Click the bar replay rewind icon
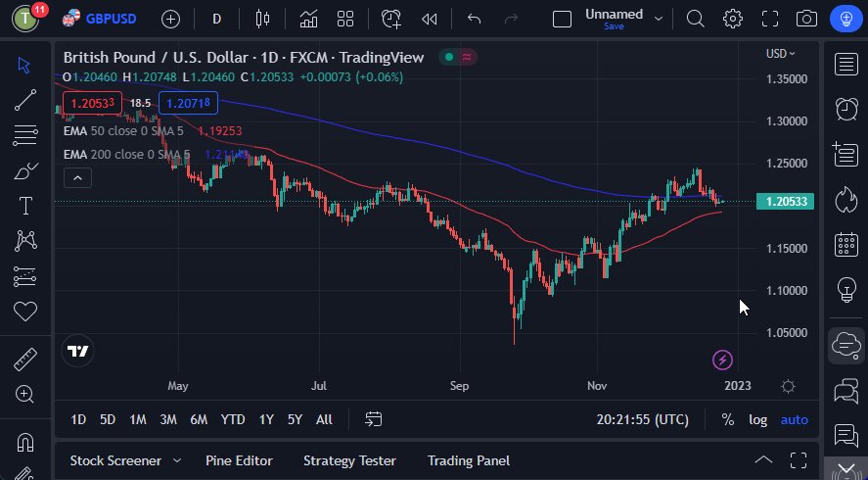The image size is (868, 480). (x=429, y=19)
